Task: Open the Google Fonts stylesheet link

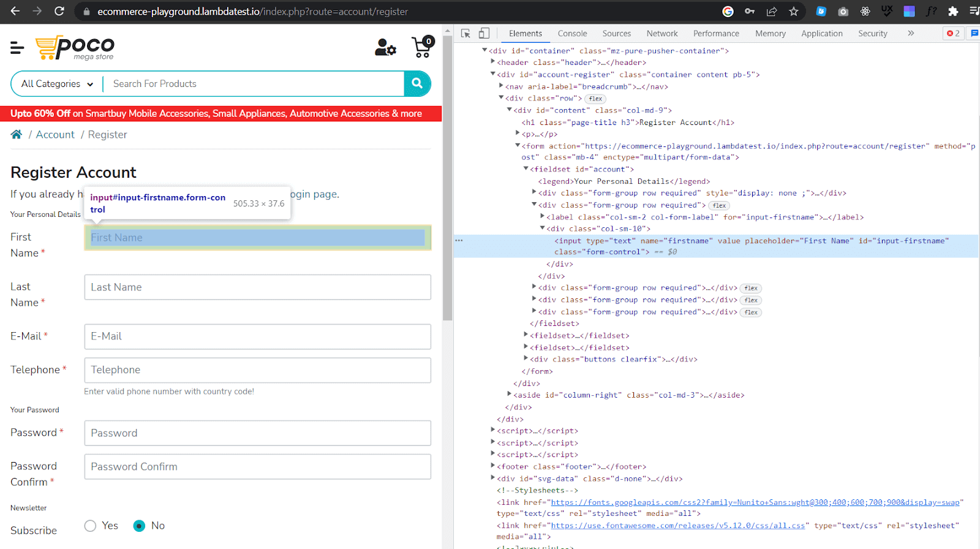Action: coord(755,502)
